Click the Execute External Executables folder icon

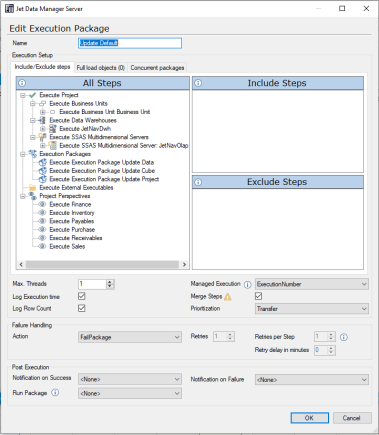coord(32,187)
